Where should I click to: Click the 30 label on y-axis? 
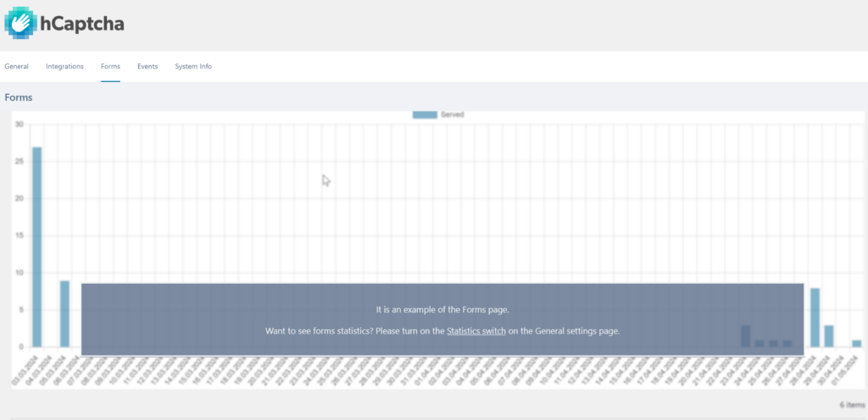tap(19, 125)
